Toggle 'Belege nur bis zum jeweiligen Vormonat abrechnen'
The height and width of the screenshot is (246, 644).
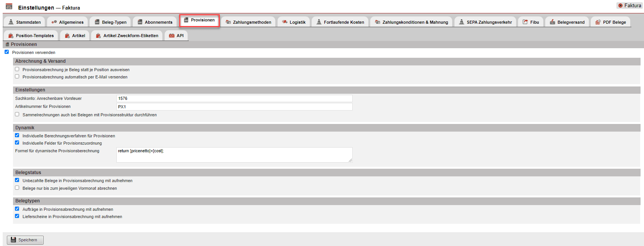pos(17,188)
